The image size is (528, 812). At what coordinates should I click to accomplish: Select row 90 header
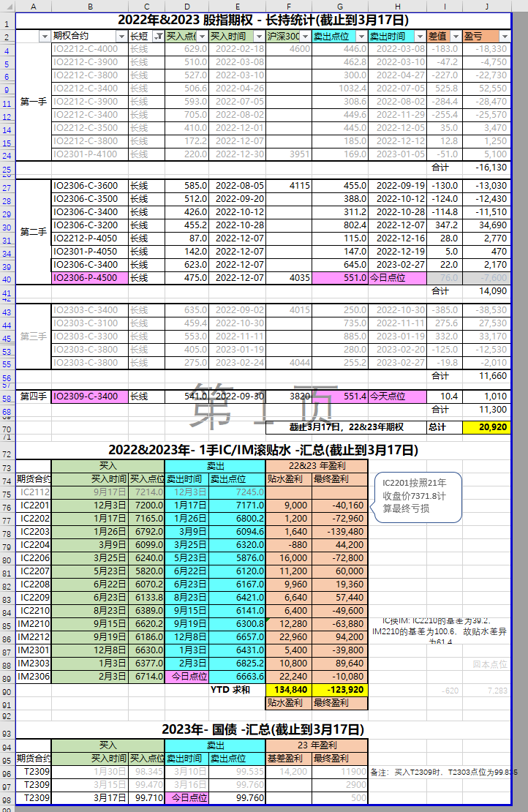7,692
